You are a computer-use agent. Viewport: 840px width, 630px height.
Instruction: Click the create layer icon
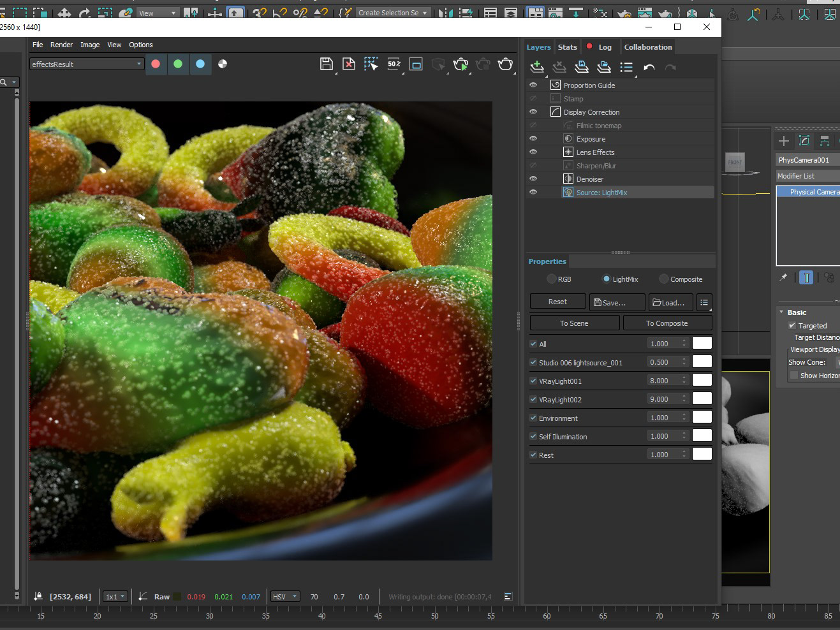[537, 67]
